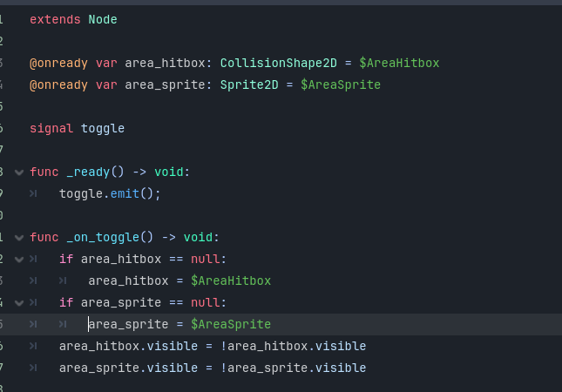Click the !area_hitbox.visible expression

coord(293,346)
